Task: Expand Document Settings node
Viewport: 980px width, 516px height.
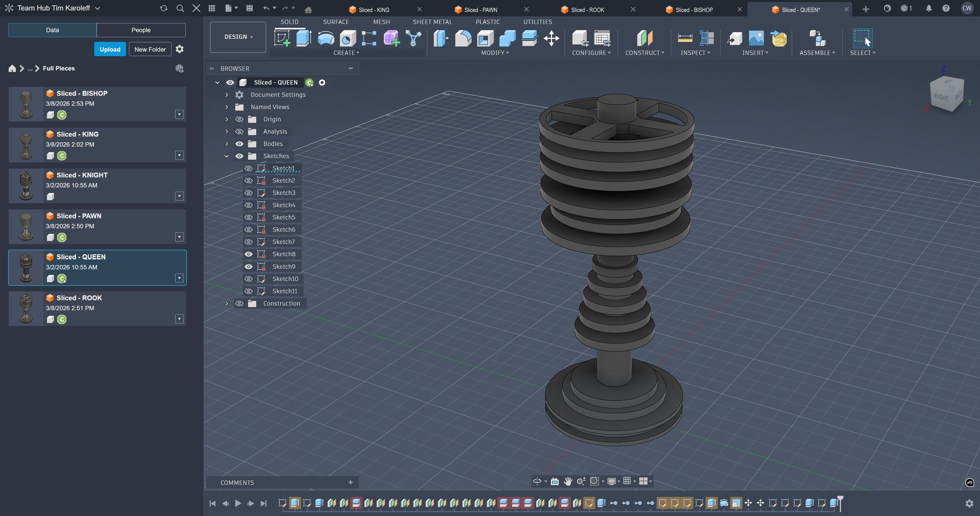Action: click(x=227, y=95)
